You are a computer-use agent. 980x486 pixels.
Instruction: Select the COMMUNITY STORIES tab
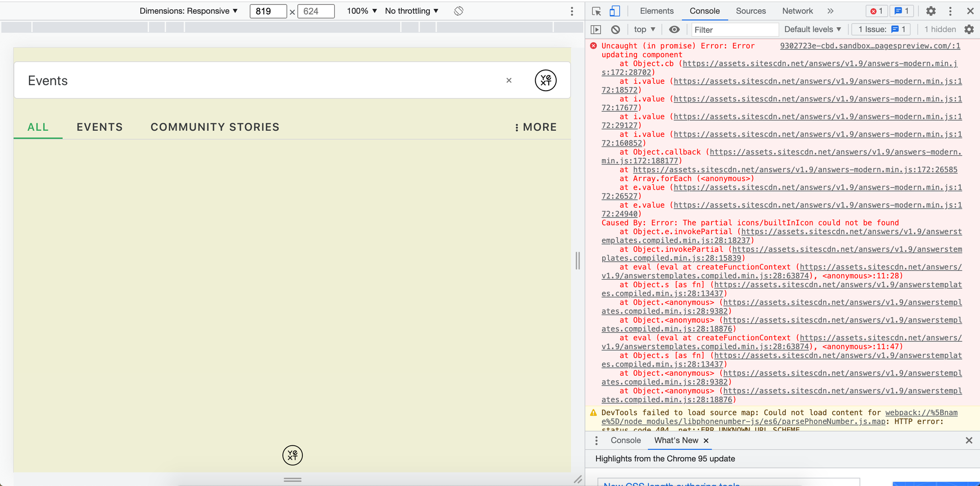(x=215, y=127)
